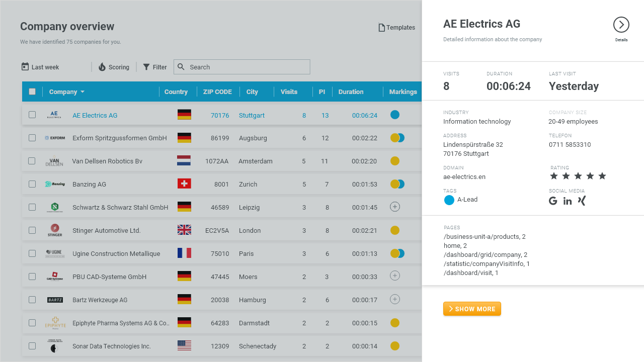
Task: Sort by the Markings column header
Action: [x=403, y=92]
